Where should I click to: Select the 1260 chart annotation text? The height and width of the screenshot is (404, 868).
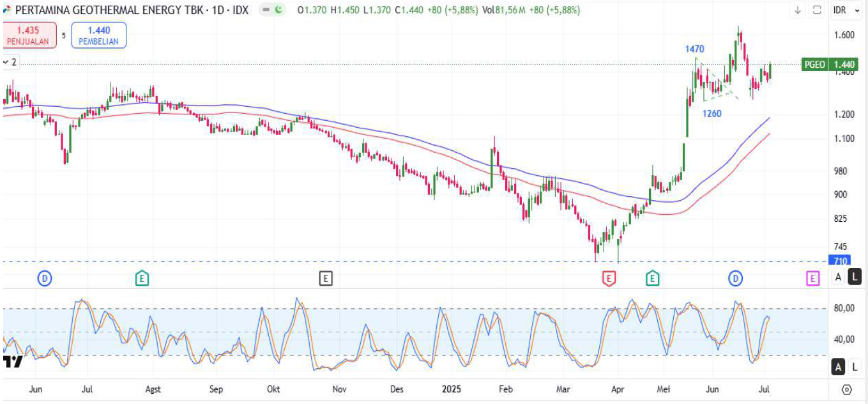(712, 114)
